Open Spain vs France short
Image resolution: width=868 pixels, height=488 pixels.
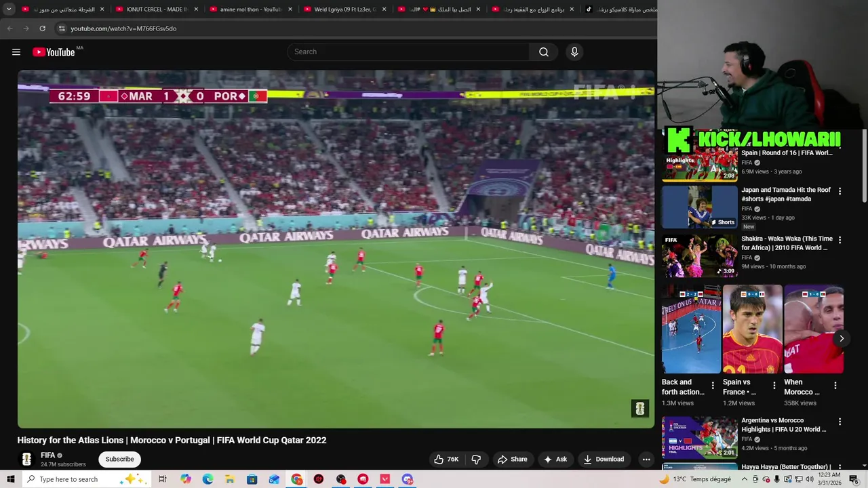(753, 329)
